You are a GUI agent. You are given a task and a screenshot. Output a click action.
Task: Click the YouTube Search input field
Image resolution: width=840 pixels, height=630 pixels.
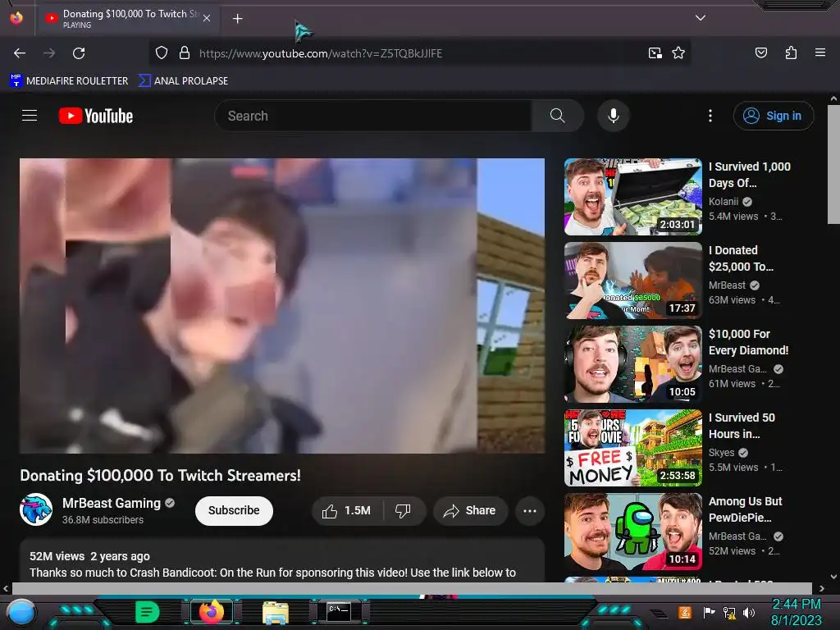373,116
